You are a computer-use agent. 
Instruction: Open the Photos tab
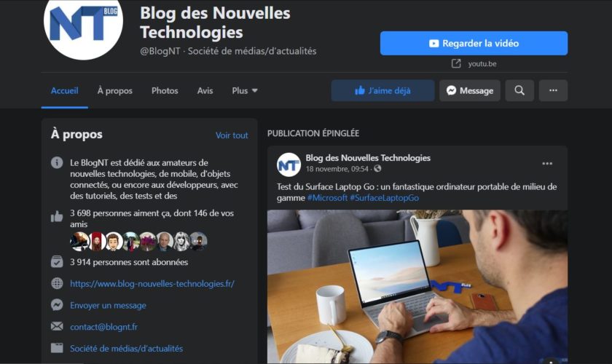click(165, 90)
